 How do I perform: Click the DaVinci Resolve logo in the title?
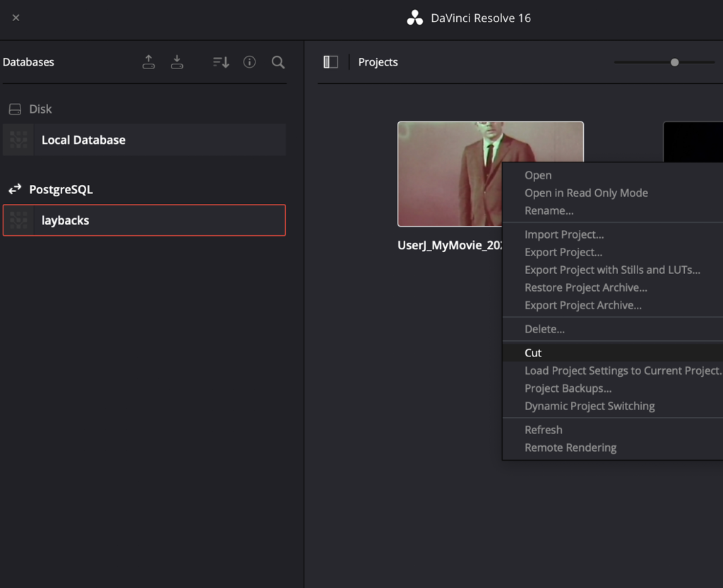(x=414, y=18)
